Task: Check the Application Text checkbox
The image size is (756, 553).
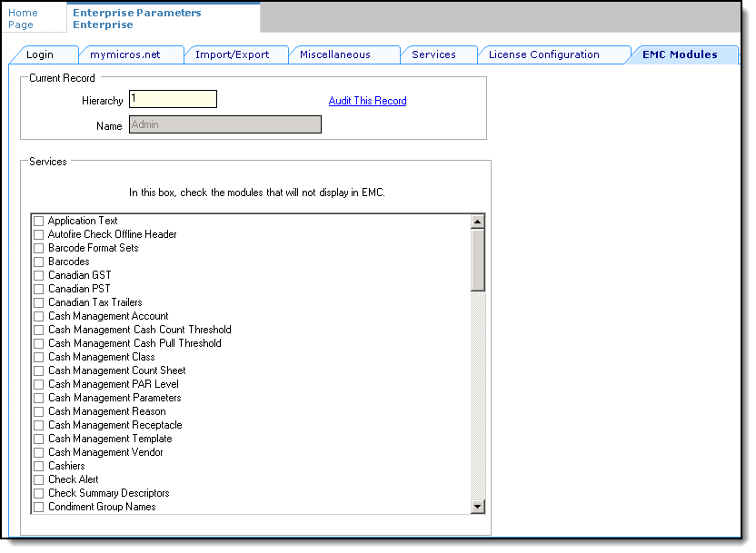Action: (x=38, y=221)
